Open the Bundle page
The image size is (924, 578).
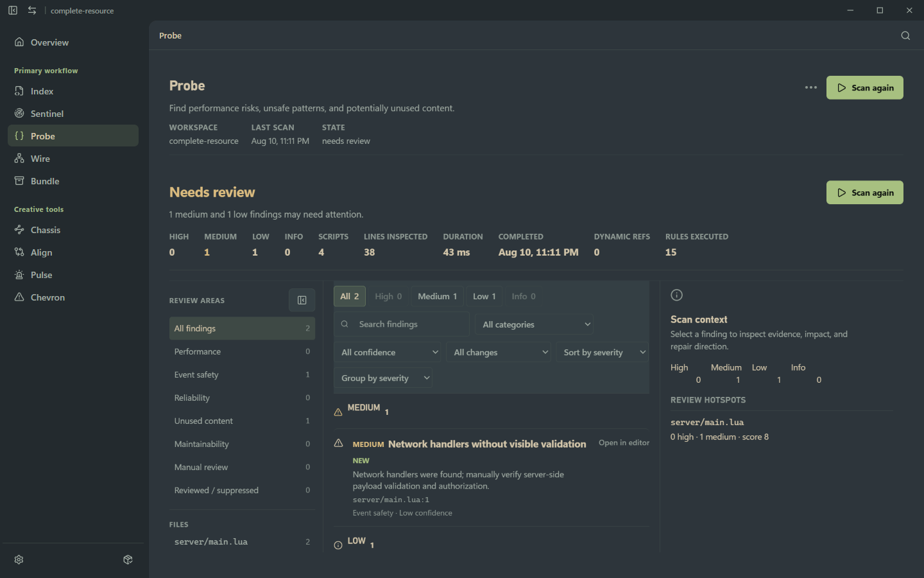73,181
